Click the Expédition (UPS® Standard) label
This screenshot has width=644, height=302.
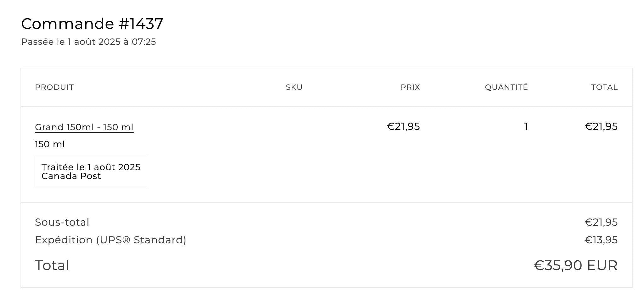click(110, 240)
